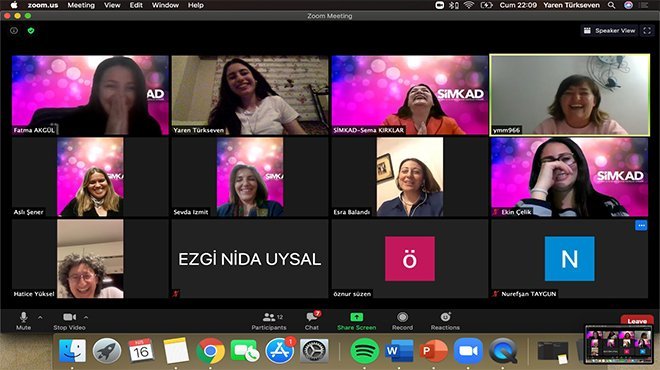Click the Cum 22:09 clock
660x370 pixels.
coord(518,5)
